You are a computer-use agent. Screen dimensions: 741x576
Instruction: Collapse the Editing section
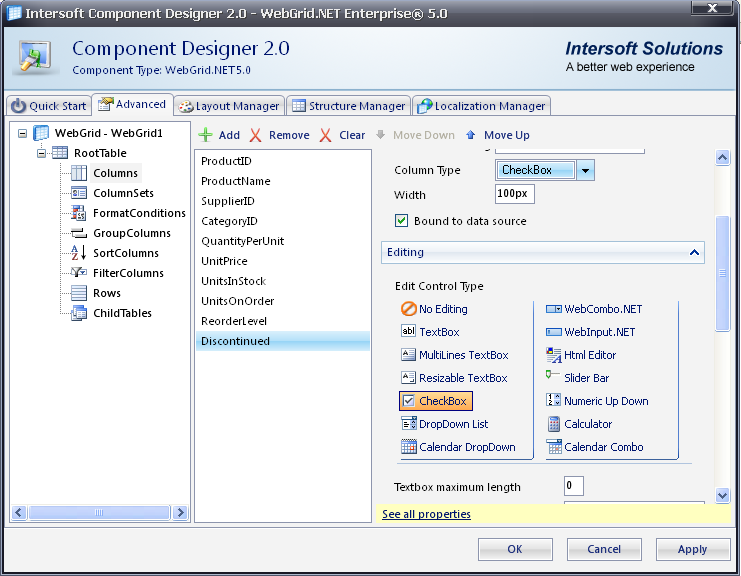point(694,252)
